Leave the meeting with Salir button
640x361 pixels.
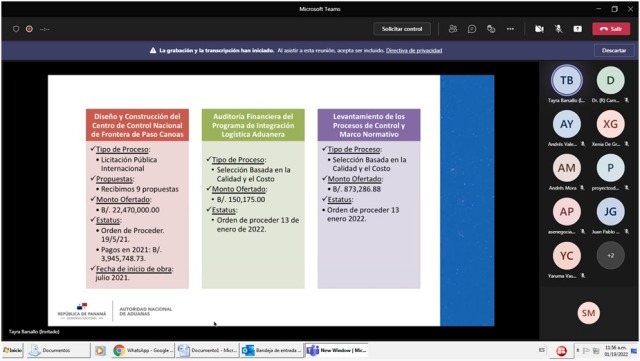coord(611,29)
